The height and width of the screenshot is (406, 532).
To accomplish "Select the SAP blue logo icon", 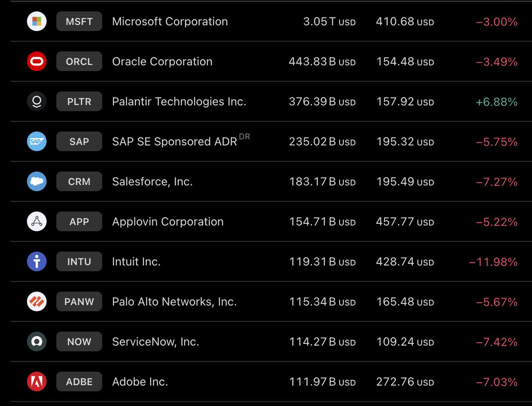I will point(37,141).
